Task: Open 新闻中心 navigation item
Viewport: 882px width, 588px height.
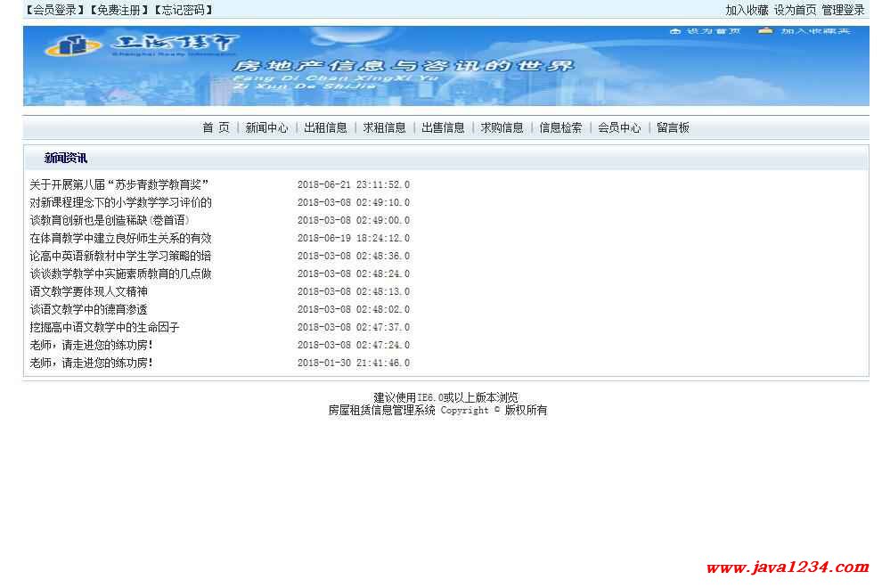Action: (x=266, y=127)
